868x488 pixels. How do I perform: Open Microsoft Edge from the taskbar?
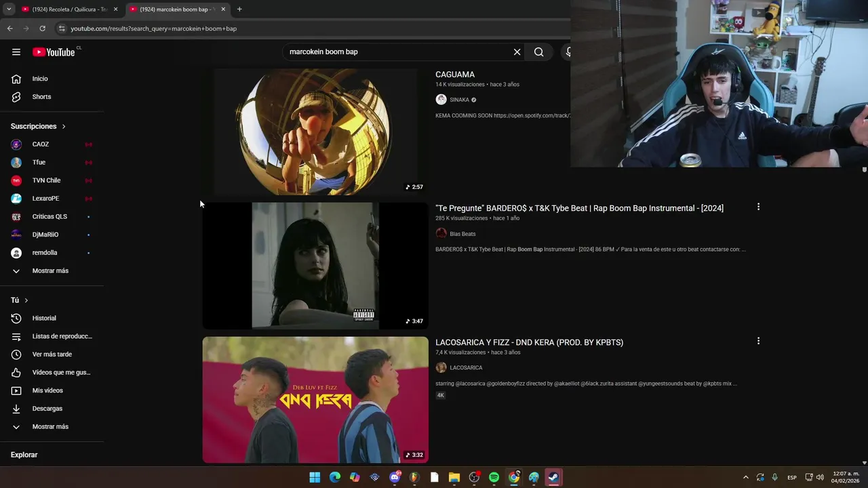click(335, 477)
